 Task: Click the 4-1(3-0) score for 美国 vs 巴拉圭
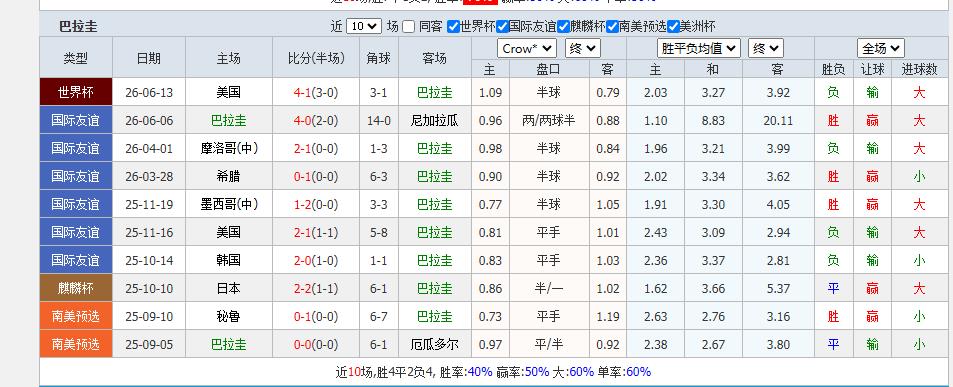pos(316,93)
